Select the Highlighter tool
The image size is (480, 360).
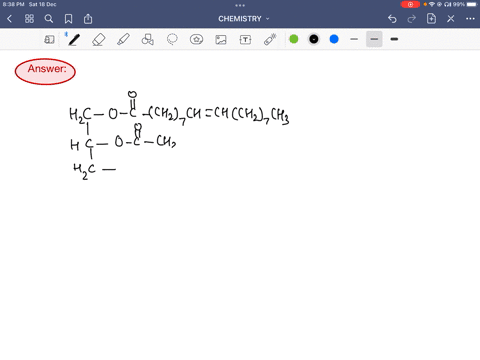(x=123, y=40)
